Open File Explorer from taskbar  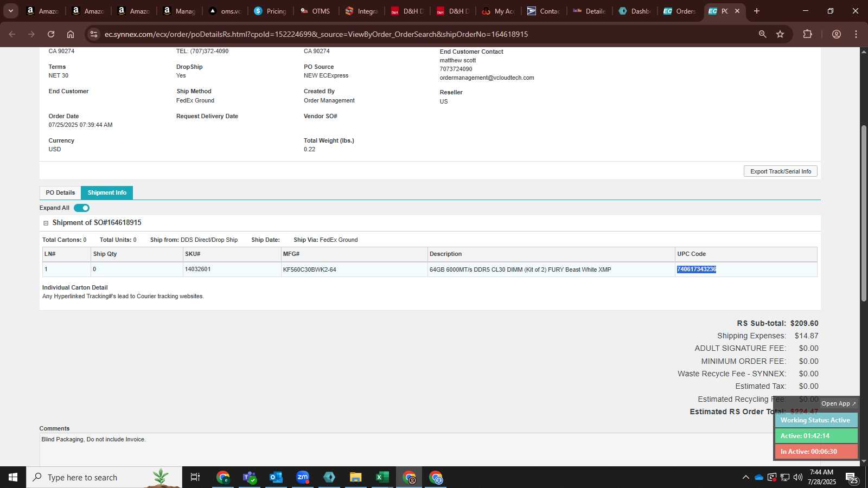(x=356, y=477)
